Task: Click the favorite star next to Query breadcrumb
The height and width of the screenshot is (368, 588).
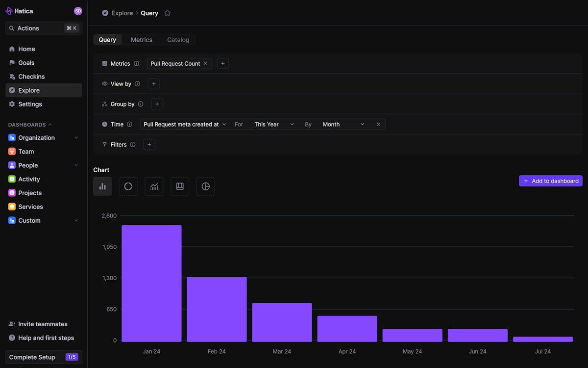Action: [167, 13]
